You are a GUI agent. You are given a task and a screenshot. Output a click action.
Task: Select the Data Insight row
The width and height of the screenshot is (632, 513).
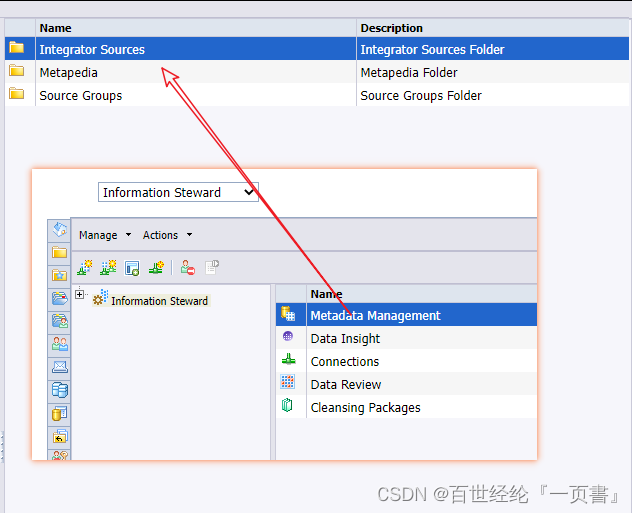pyautogui.click(x=406, y=338)
